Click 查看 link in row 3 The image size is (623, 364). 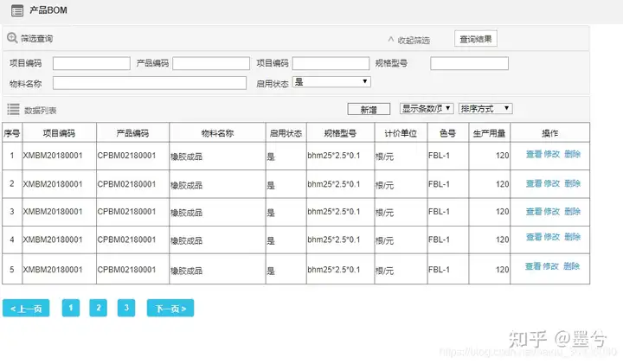[534, 212]
